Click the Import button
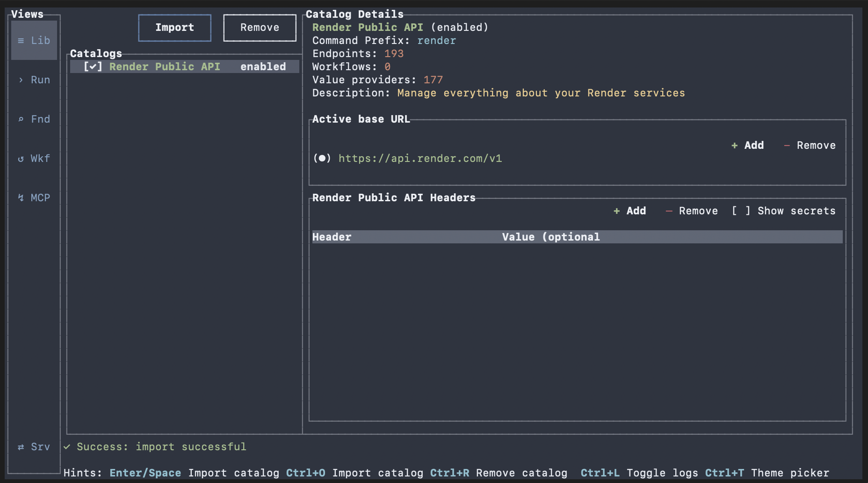This screenshot has height=483, width=868. [x=174, y=28]
